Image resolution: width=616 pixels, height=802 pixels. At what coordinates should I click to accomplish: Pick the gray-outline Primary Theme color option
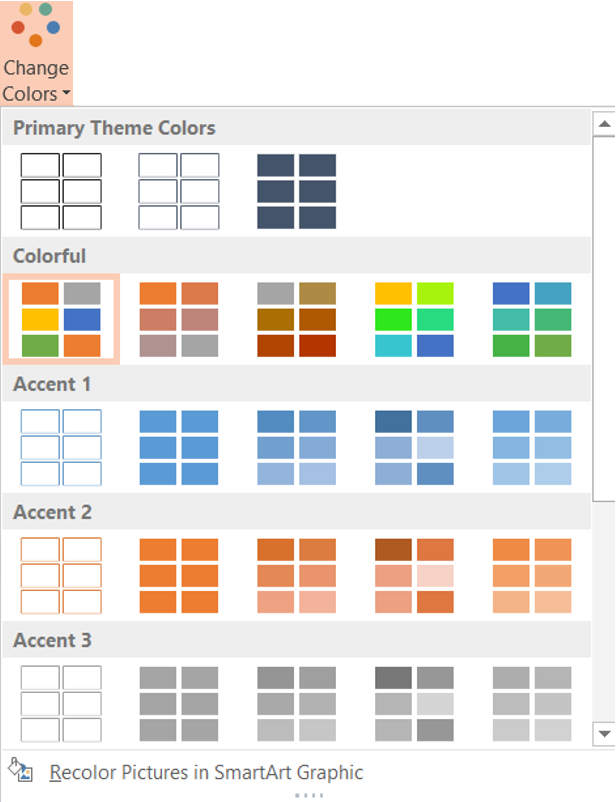click(179, 191)
